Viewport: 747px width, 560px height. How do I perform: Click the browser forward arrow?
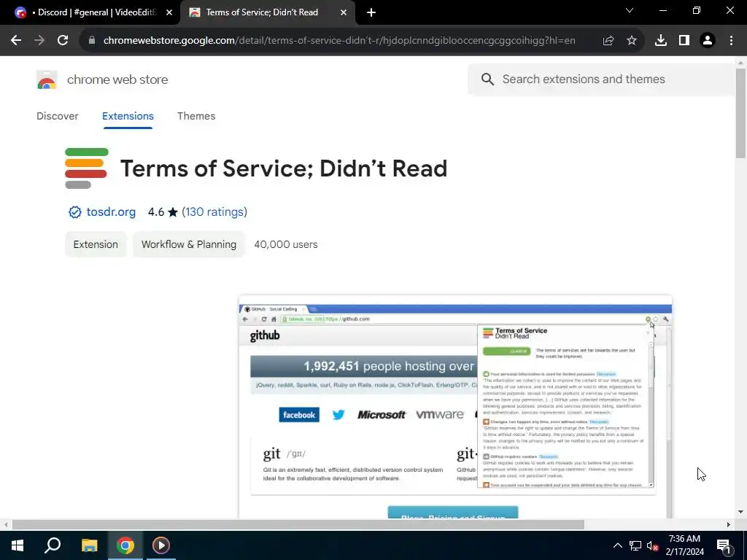pos(39,41)
